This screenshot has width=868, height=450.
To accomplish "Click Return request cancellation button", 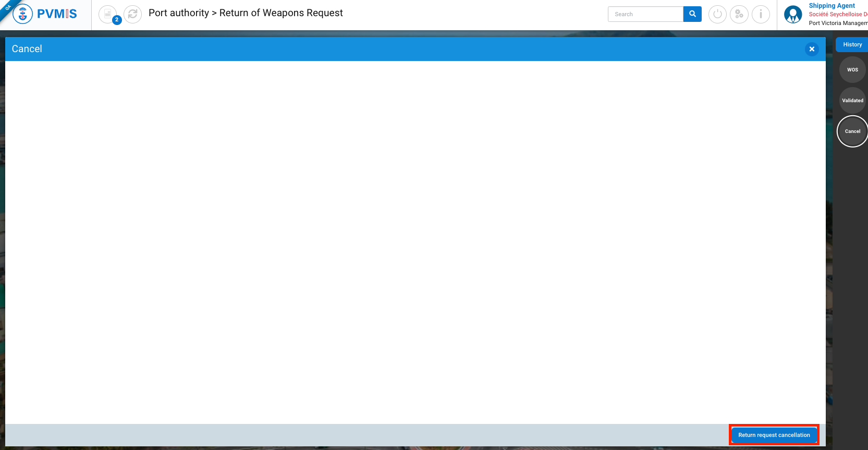I will click(774, 435).
